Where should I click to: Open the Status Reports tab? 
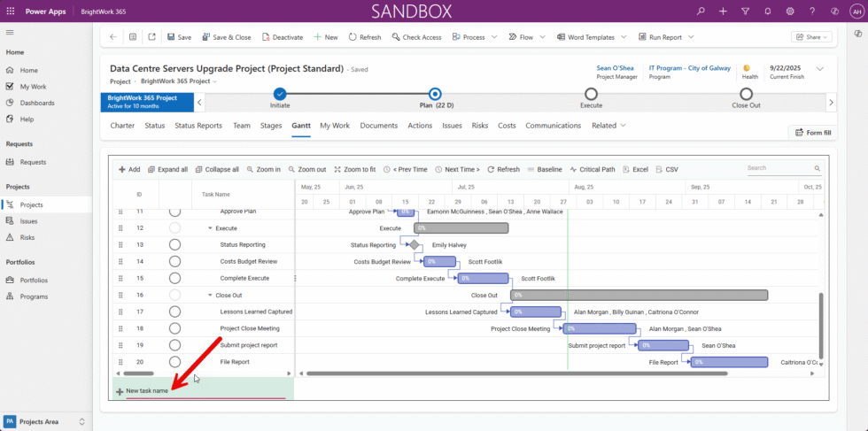pos(198,126)
